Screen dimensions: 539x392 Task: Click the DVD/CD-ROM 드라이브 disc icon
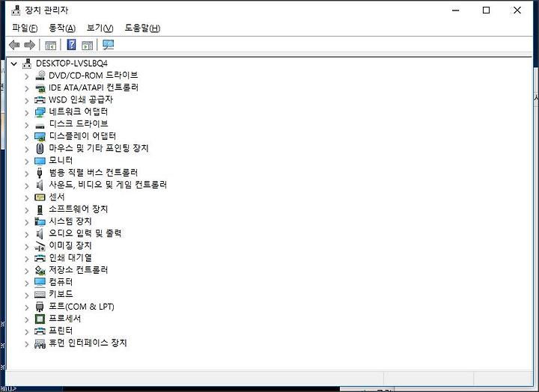(40, 76)
